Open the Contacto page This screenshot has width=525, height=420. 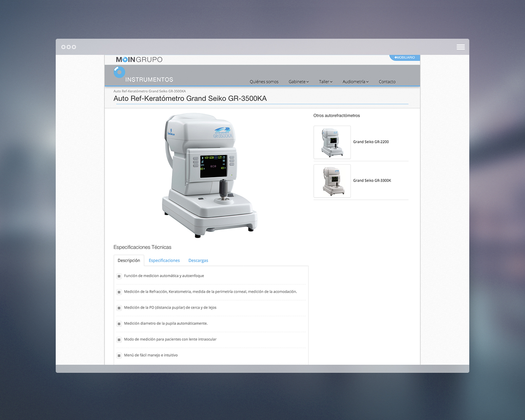point(387,81)
